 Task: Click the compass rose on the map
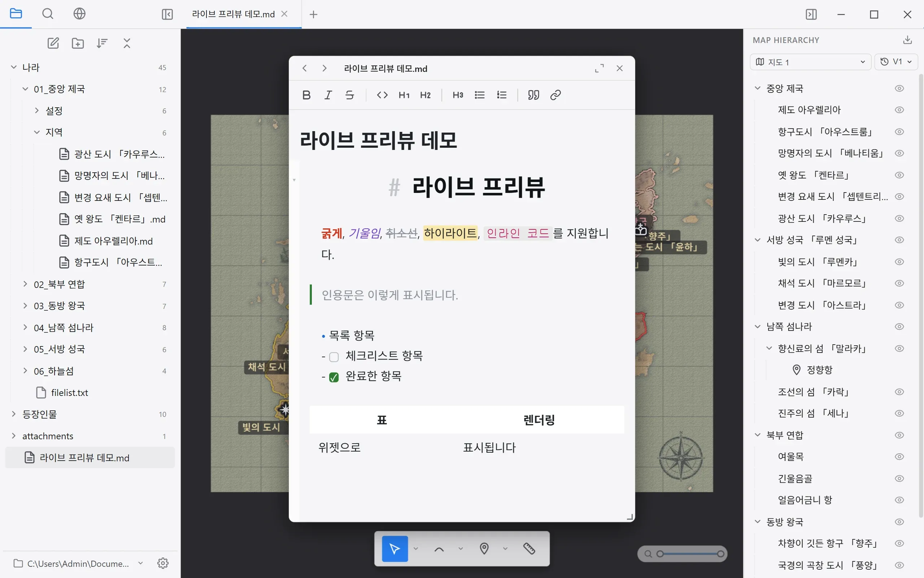click(681, 457)
